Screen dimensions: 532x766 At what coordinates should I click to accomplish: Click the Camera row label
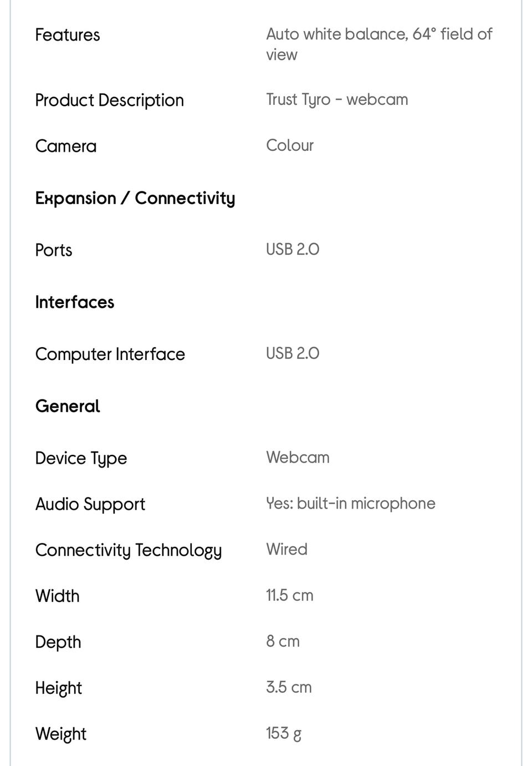[65, 146]
